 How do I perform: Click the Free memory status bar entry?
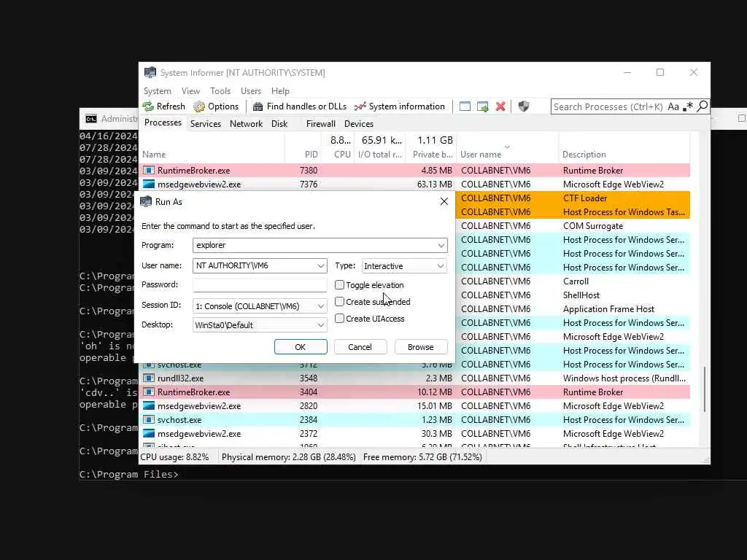click(422, 457)
